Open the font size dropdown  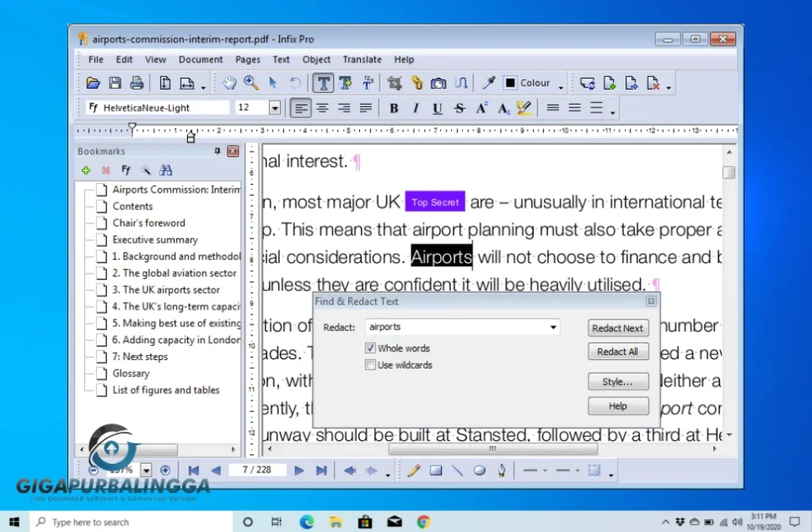pos(274,107)
